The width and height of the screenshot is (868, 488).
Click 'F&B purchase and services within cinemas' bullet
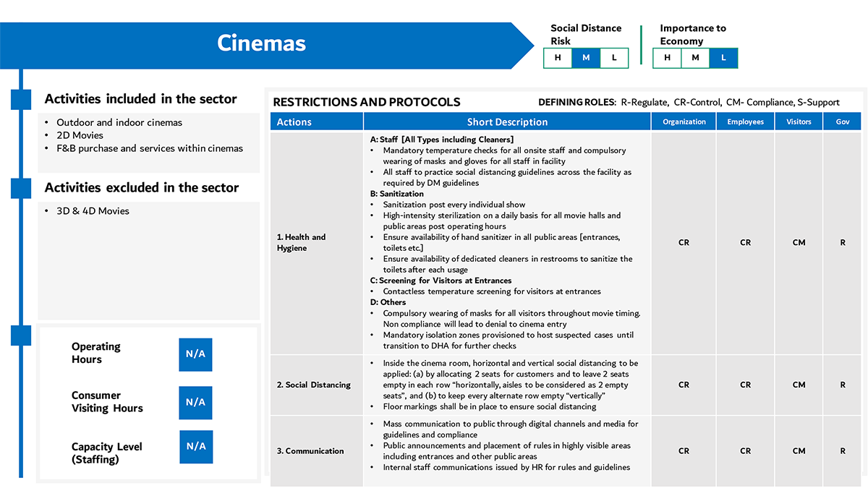click(x=150, y=148)
